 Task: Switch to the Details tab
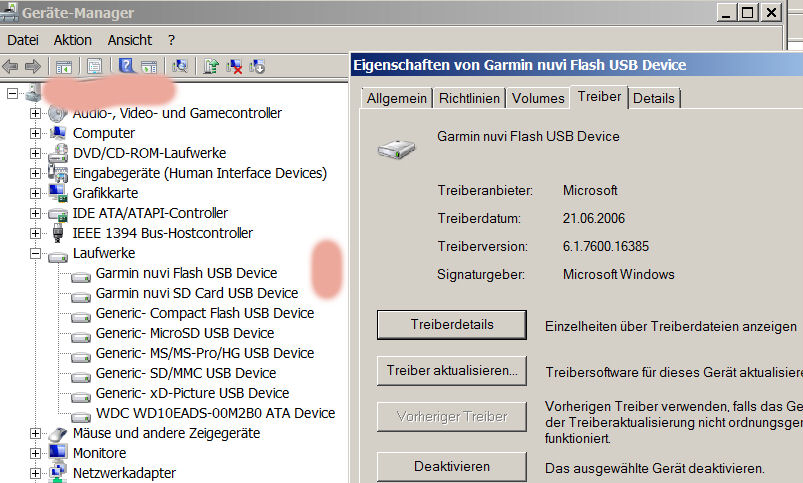tap(654, 98)
